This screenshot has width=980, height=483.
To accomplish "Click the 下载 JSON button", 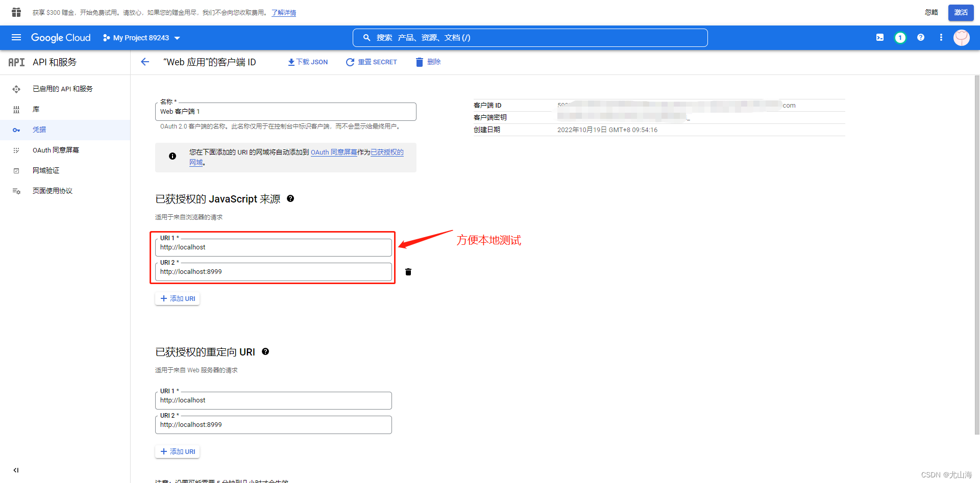I will coord(307,62).
